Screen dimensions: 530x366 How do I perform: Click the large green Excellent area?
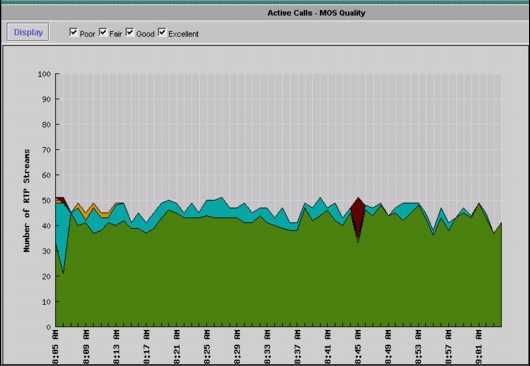277,277
